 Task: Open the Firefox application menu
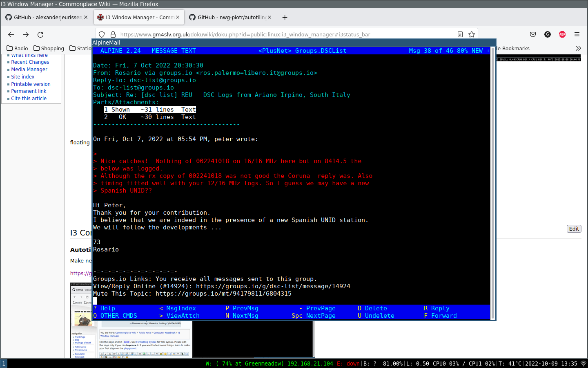point(577,34)
